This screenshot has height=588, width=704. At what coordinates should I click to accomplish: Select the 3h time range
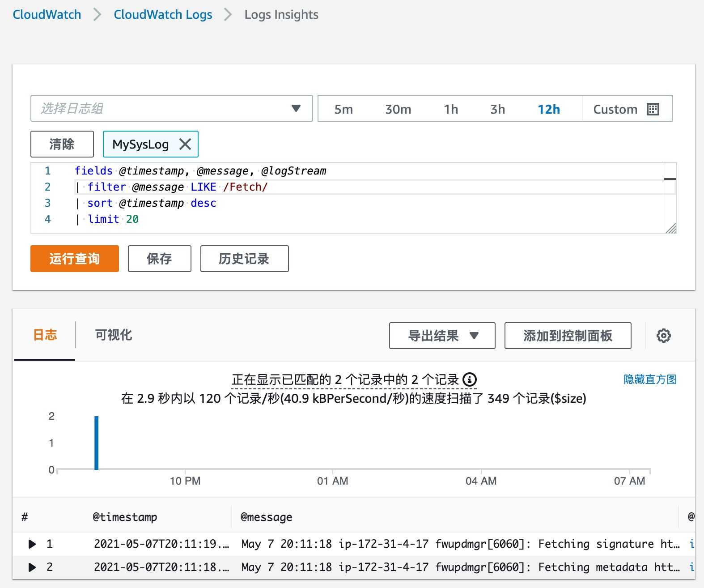(x=497, y=109)
